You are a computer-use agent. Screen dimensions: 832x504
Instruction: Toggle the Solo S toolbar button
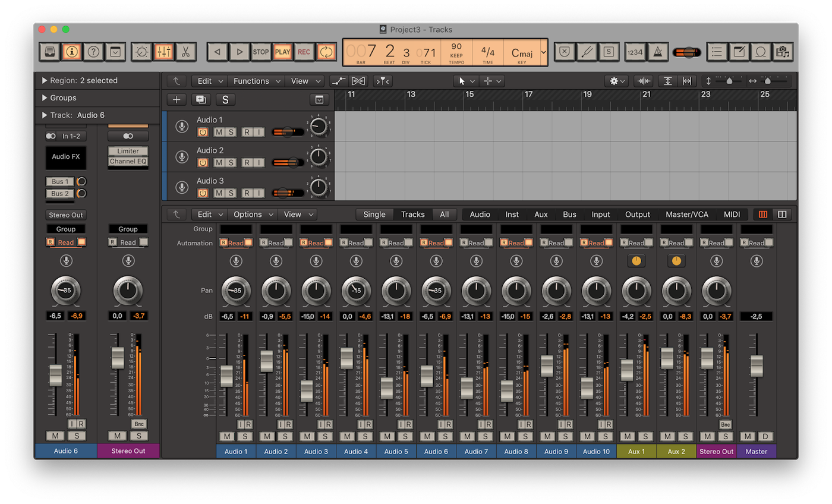(609, 52)
